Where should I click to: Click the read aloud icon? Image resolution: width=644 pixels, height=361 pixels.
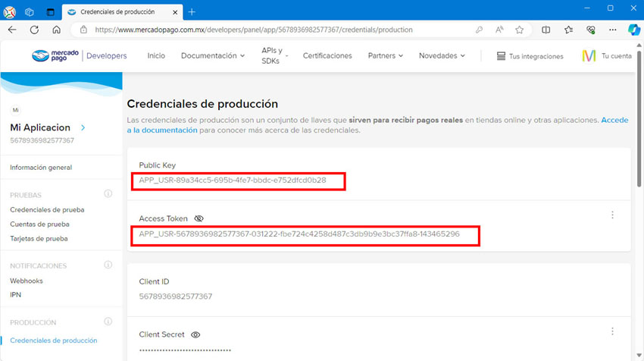pos(499,30)
